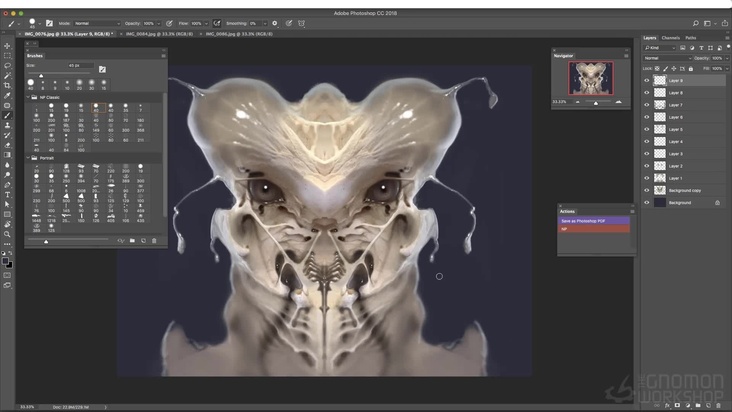Collapse the NP Classic brush group
Image resolution: width=732 pixels, height=412 pixels.
29,98
